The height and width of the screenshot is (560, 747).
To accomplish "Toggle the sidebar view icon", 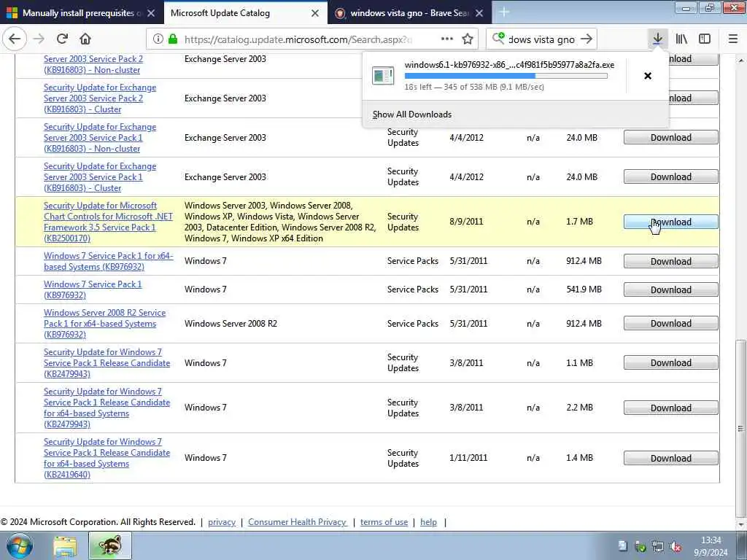I will pyautogui.click(x=705, y=39).
